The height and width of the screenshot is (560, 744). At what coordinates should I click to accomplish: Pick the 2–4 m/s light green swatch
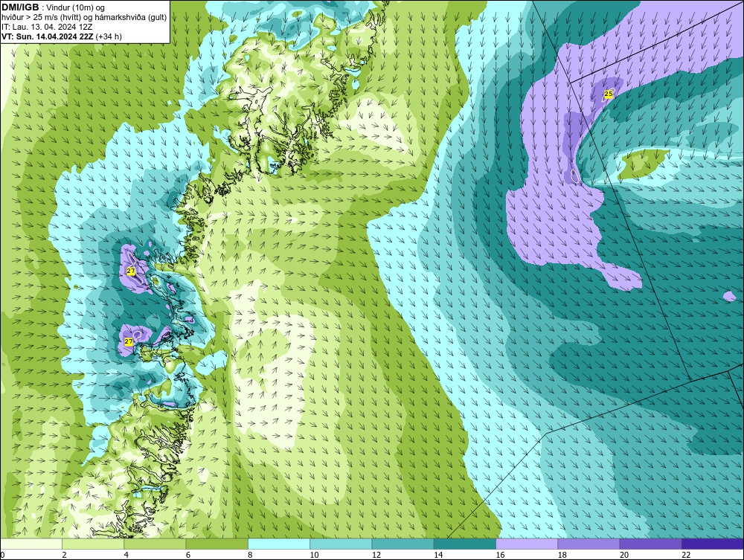[x=93, y=544]
